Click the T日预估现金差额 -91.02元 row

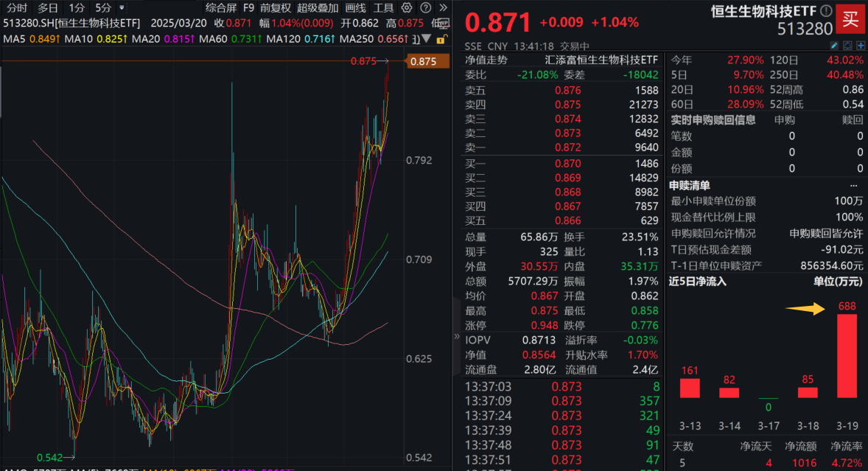pyautogui.click(x=767, y=250)
